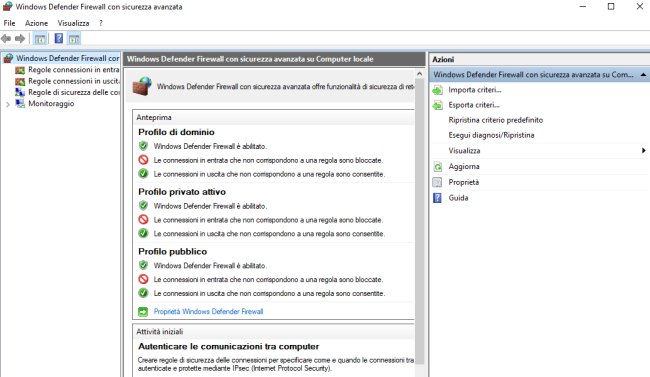
Task: Open the ? help menu
Action: click(x=101, y=23)
